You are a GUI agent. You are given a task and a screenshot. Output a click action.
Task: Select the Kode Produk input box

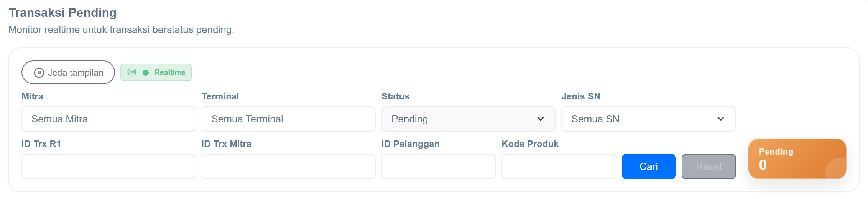point(559,166)
